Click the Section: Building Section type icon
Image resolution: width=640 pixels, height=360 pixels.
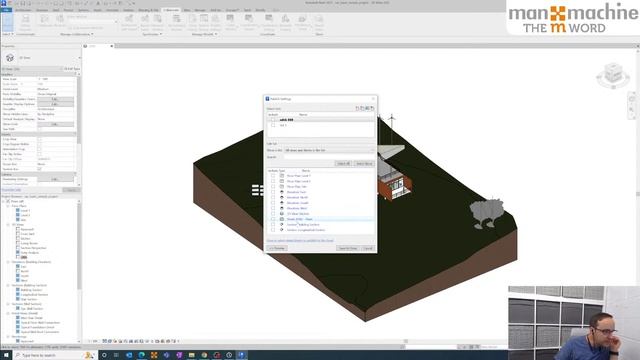(x=282, y=224)
